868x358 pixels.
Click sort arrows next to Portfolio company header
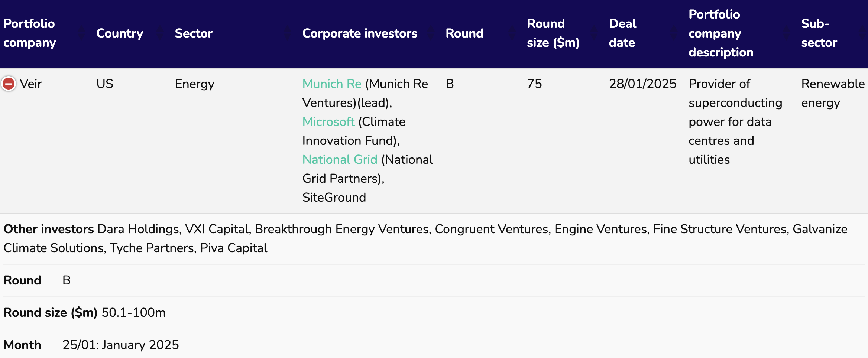pyautogui.click(x=82, y=33)
